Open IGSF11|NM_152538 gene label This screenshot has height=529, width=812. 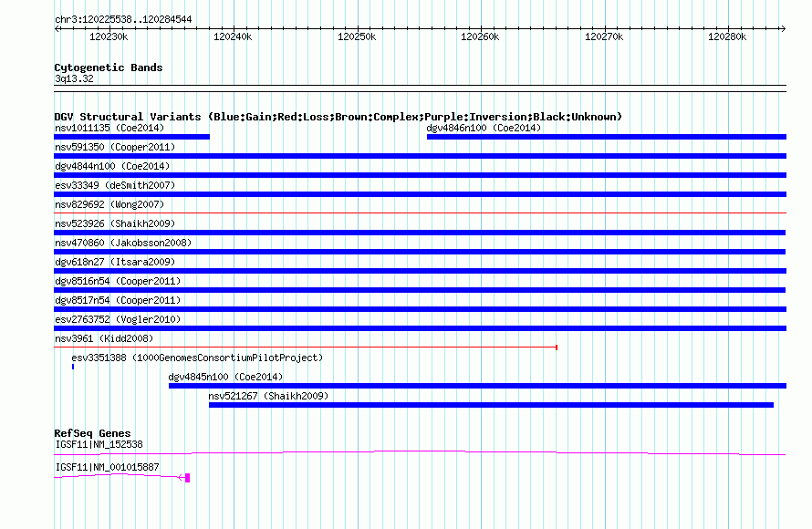pyautogui.click(x=99, y=444)
